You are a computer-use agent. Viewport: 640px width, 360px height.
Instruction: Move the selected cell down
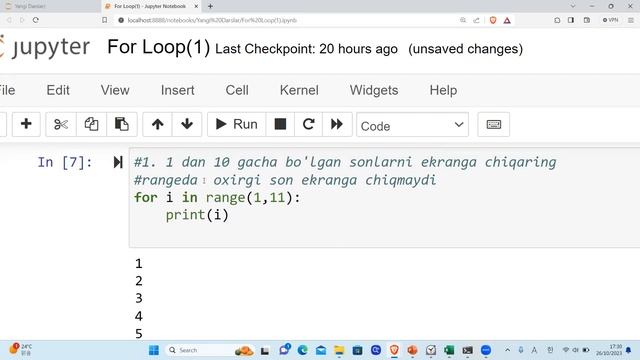(x=187, y=124)
